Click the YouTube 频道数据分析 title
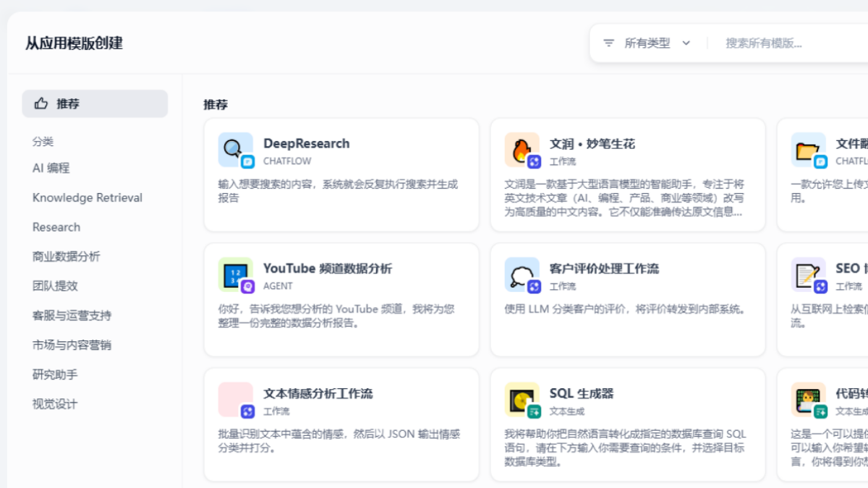The height and width of the screenshot is (488, 868). 328,268
